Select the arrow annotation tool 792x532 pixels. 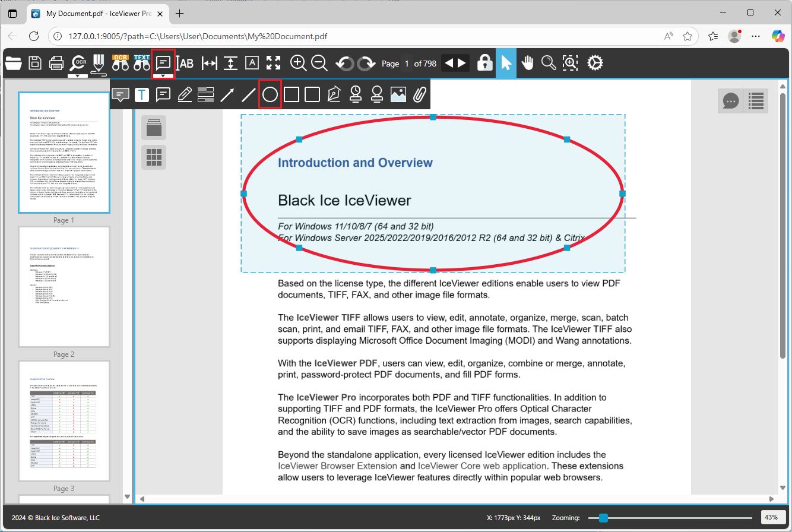(x=227, y=95)
